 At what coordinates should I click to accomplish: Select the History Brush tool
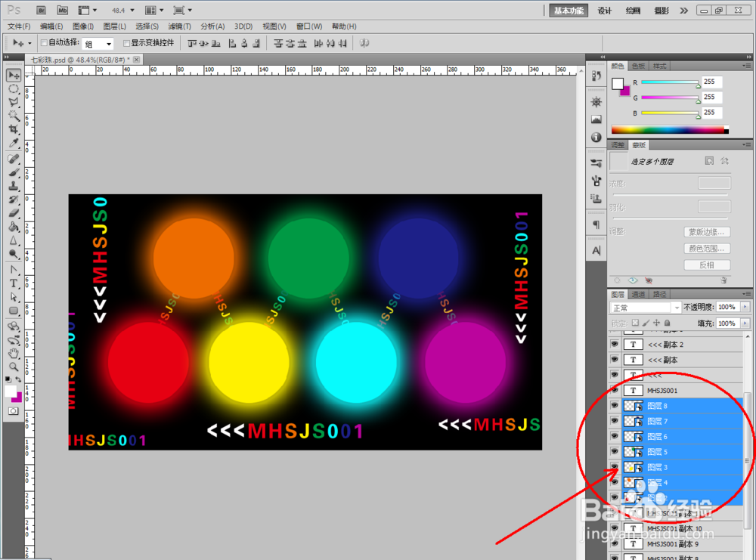pyautogui.click(x=14, y=200)
